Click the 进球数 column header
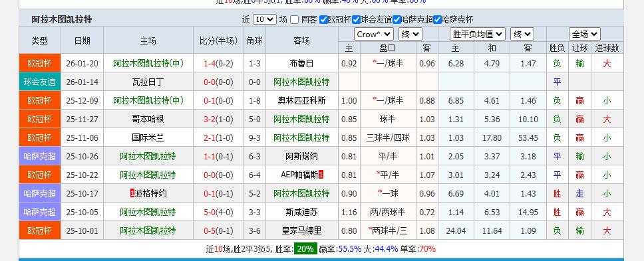Screen dimensions: 644x261 607,48
